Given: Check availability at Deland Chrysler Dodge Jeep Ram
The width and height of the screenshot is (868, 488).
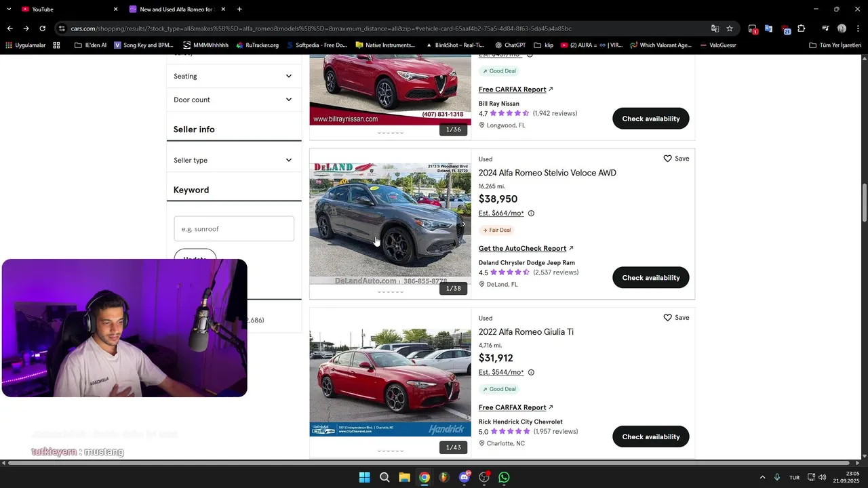Looking at the screenshot, I should [651, 278].
